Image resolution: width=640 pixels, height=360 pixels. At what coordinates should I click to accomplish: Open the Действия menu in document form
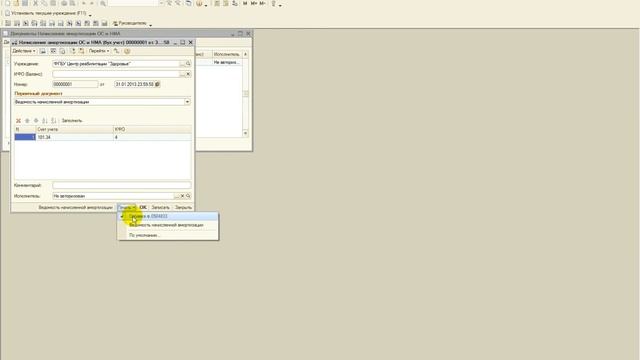click(x=24, y=51)
